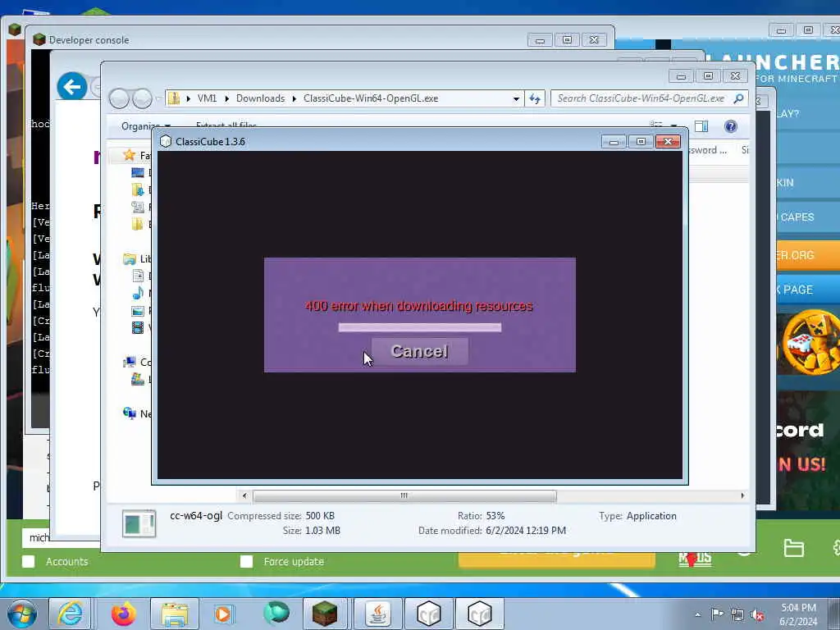Toggle the Explorer preview pane
The height and width of the screenshot is (630, 840).
pyautogui.click(x=701, y=126)
